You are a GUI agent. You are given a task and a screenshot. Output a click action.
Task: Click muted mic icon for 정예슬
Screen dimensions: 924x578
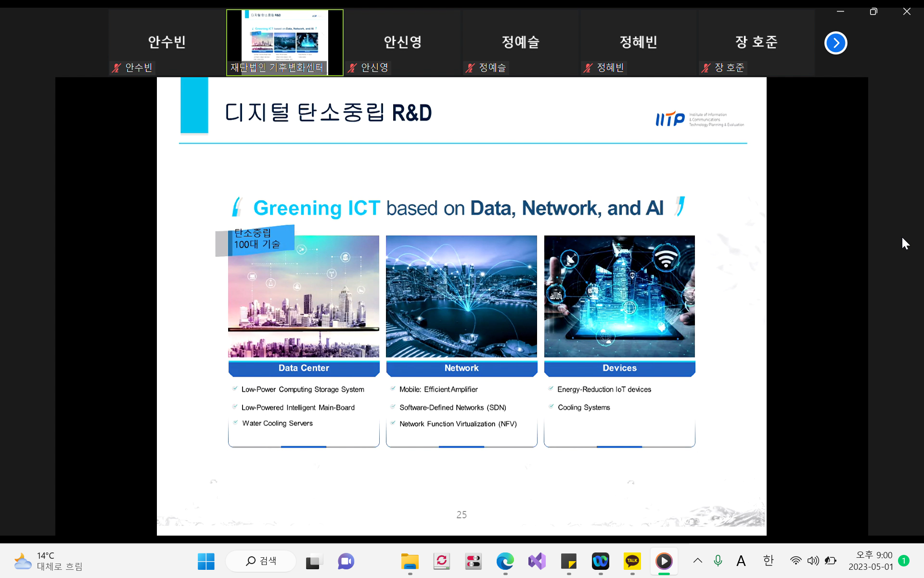[x=470, y=68]
